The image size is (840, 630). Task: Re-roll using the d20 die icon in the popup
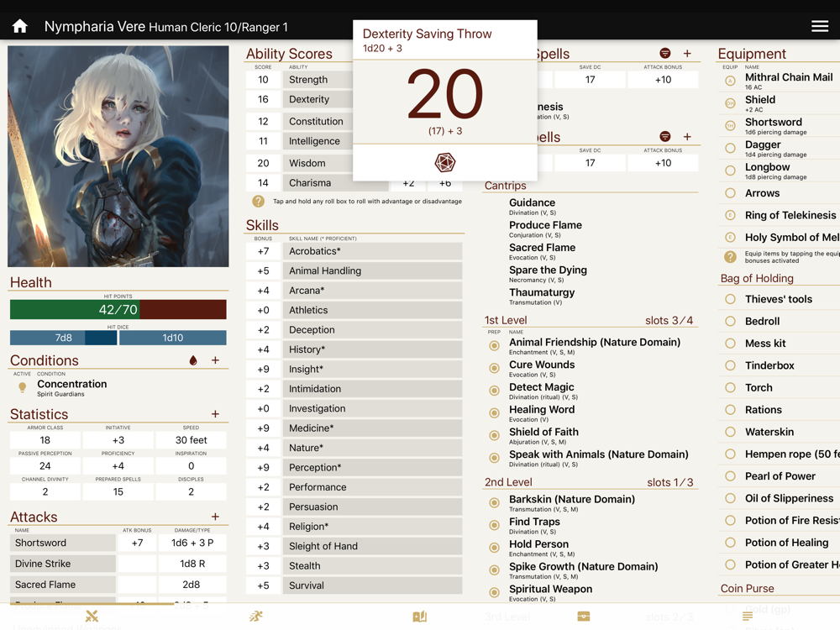(444, 162)
